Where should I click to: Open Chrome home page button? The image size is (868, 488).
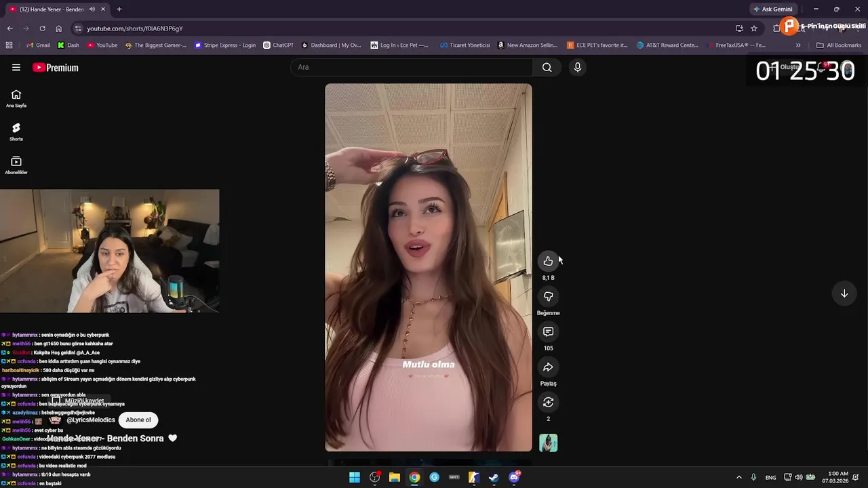58,28
